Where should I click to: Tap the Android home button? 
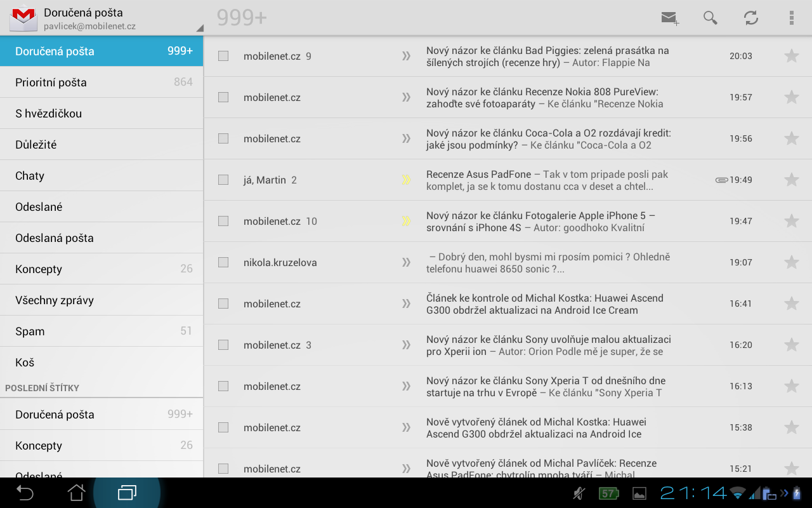[76, 493]
